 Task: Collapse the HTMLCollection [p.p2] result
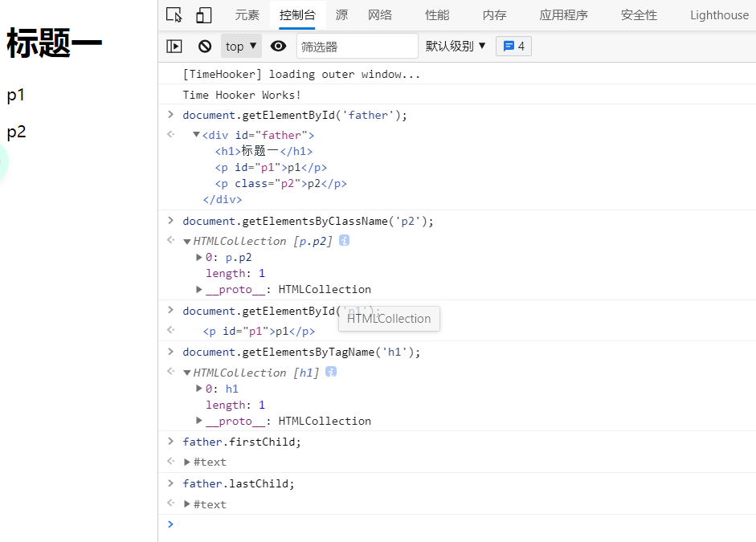(187, 241)
